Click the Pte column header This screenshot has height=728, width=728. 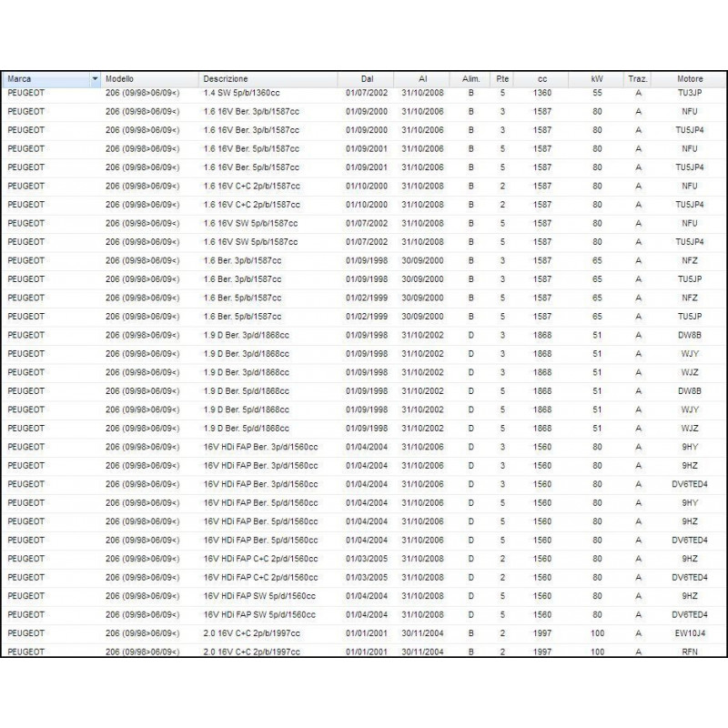(502, 79)
